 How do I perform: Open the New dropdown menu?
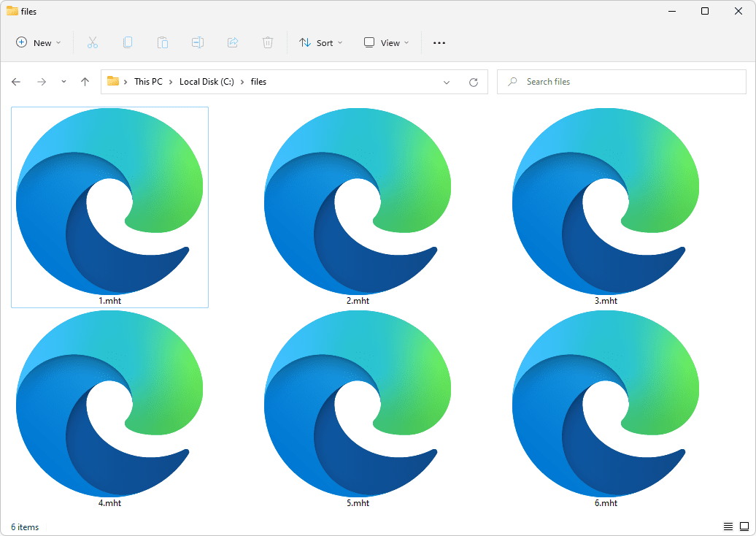(x=39, y=42)
